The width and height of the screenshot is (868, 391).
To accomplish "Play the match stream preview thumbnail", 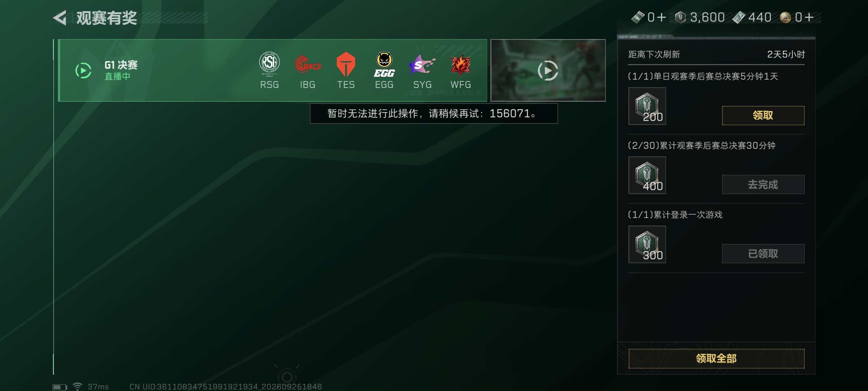I will point(548,70).
